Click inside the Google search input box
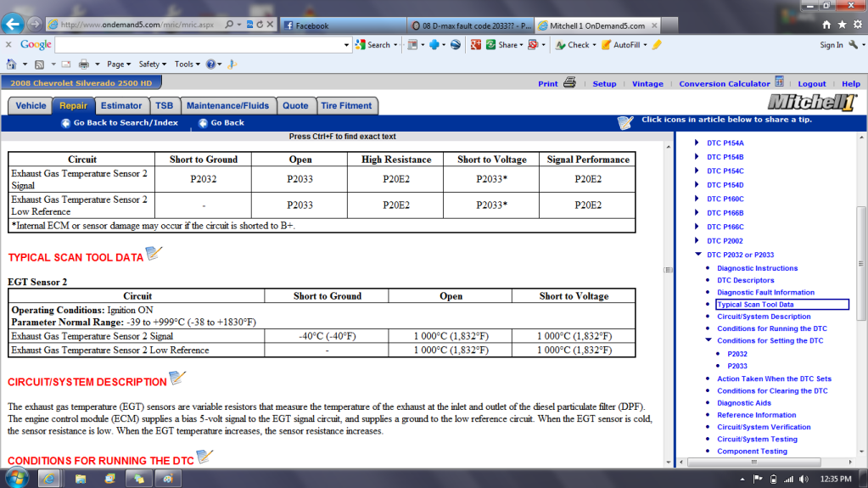 tap(199, 45)
